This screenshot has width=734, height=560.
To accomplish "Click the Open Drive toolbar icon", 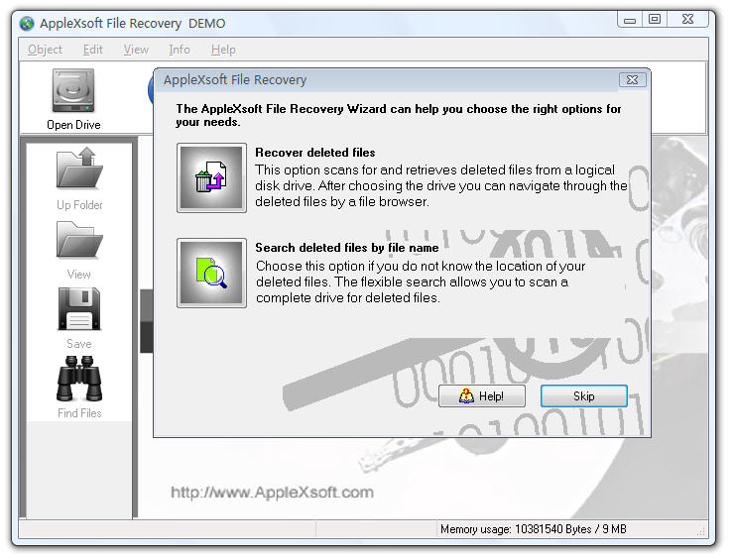I will click(x=73, y=93).
